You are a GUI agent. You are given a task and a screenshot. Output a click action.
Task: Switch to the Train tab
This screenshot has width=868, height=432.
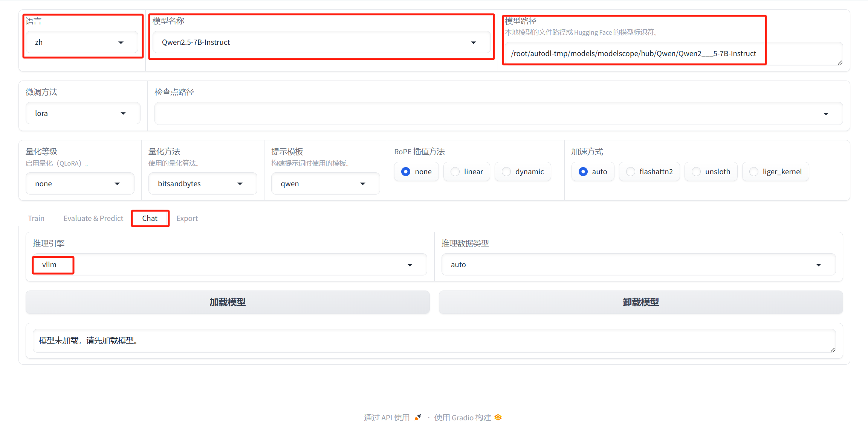(36, 218)
